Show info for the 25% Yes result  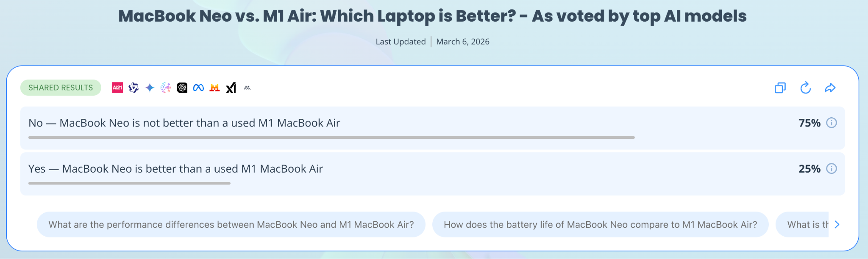click(x=832, y=169)
